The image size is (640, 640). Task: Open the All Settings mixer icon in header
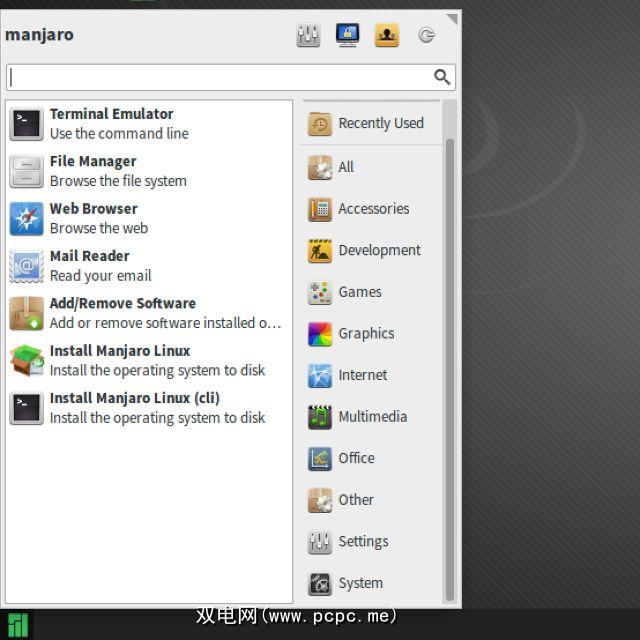(x=308, y=35)
